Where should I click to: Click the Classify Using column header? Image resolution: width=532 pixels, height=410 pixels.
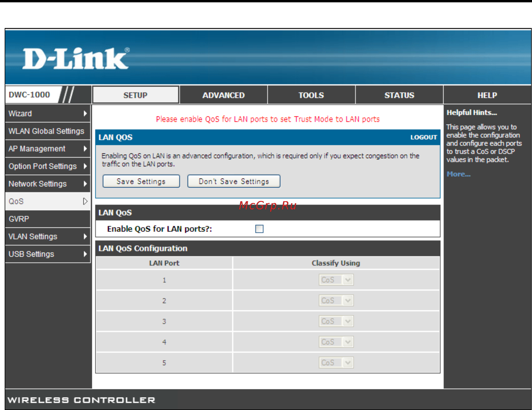pyautogui.click(x=336, y=263)
